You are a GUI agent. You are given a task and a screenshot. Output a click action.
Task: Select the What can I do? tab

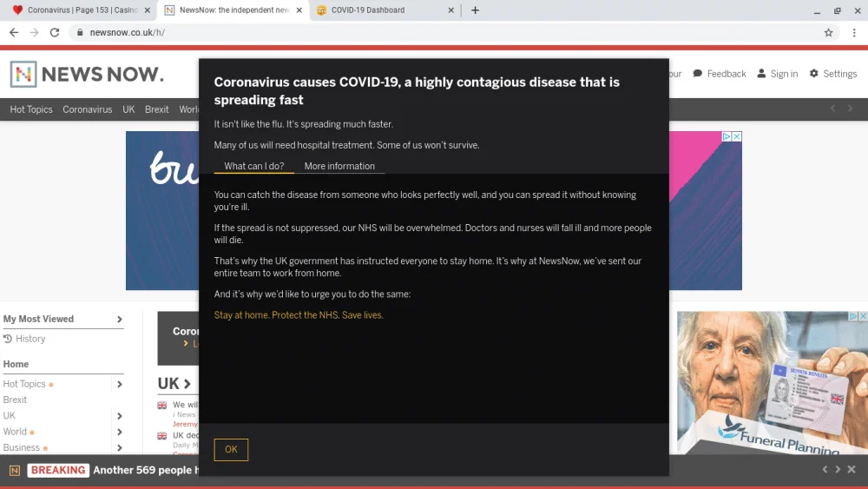pyautogui.click(x=254, y=166)
